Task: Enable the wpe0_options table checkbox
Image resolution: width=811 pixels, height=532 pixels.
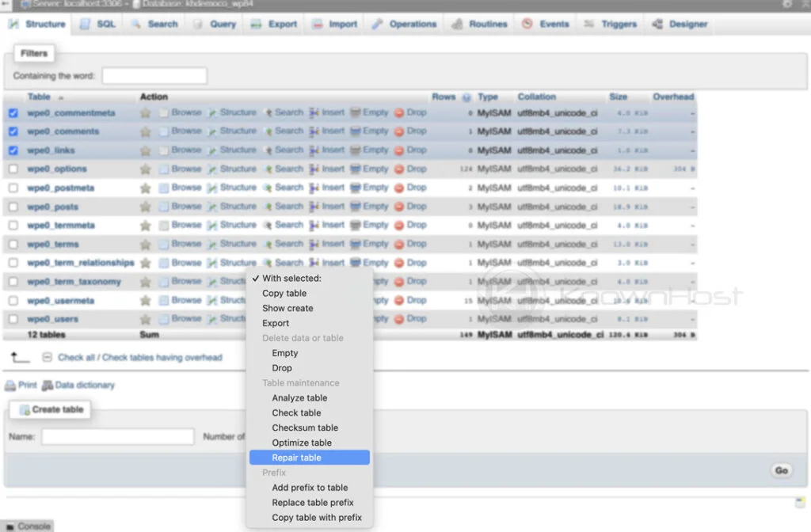Action: [x=13, y=169]
